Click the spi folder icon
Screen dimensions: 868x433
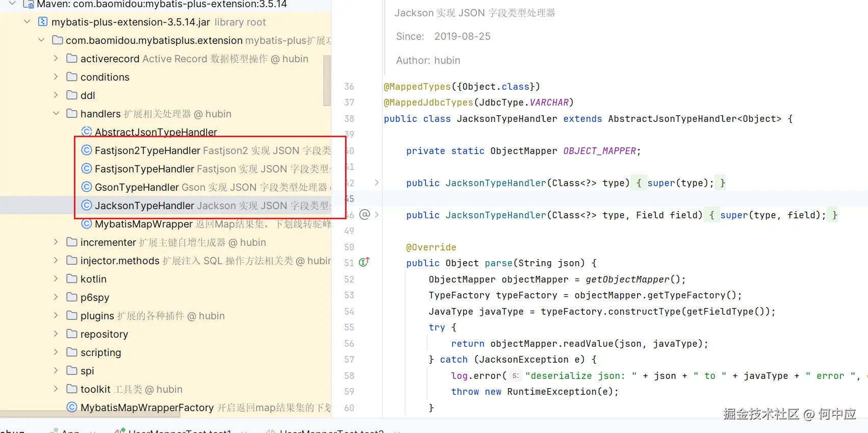click(72, 371)
